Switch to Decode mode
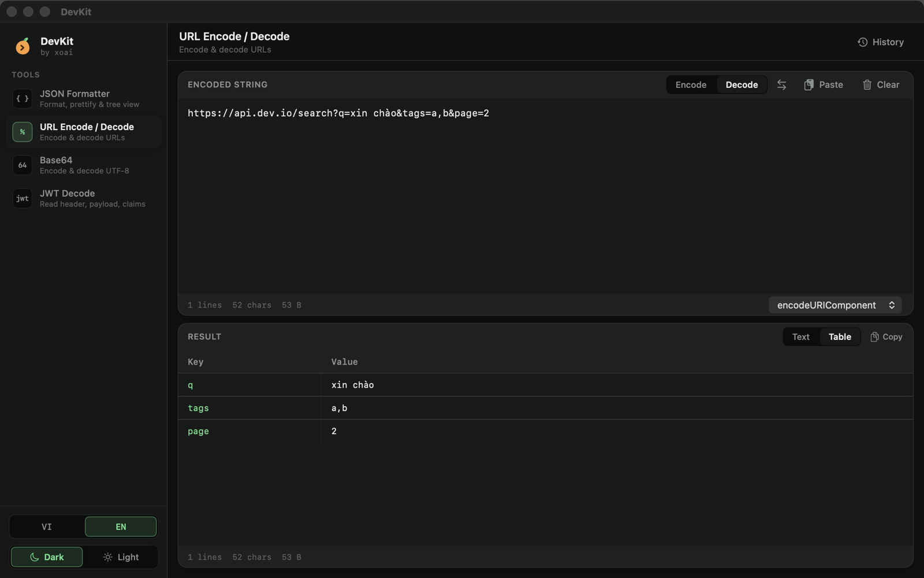Screen dimensions: 924x578 coord(742,85)
